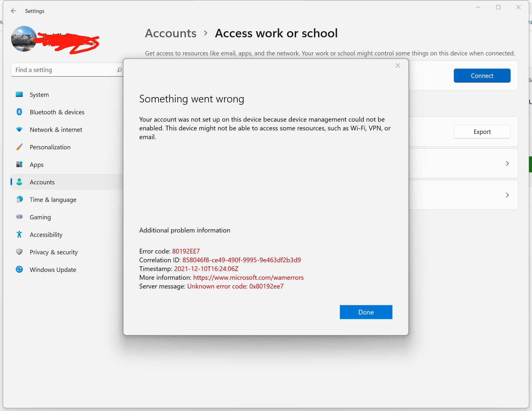
Task: Click the error code 80192EE7 text
Action: click(x=186, y=251)
